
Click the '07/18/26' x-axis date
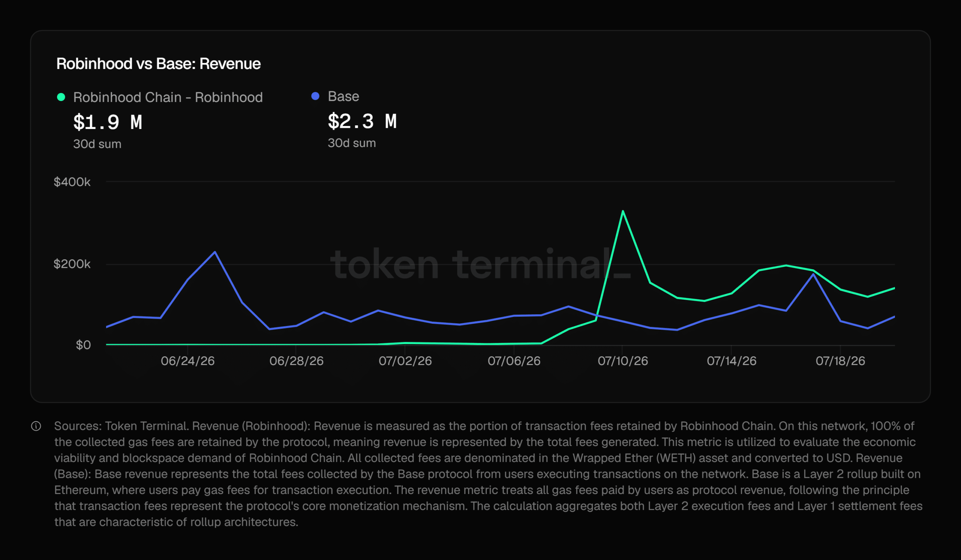pos(840,361)
